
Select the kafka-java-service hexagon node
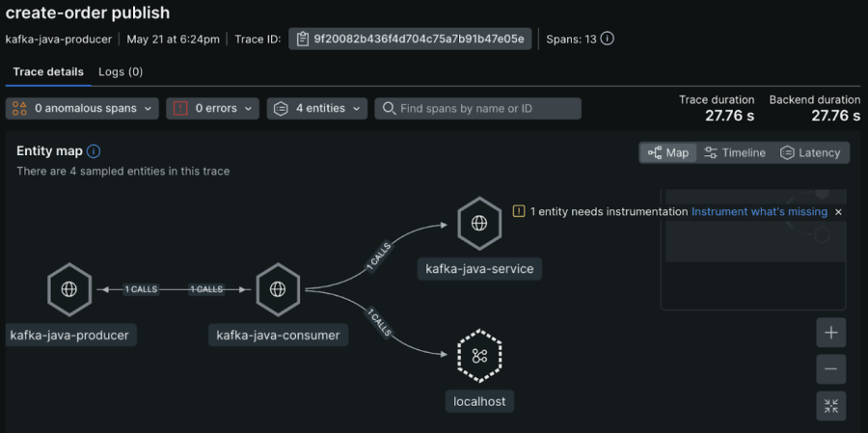pyautogui.click(x=479, y=223)
